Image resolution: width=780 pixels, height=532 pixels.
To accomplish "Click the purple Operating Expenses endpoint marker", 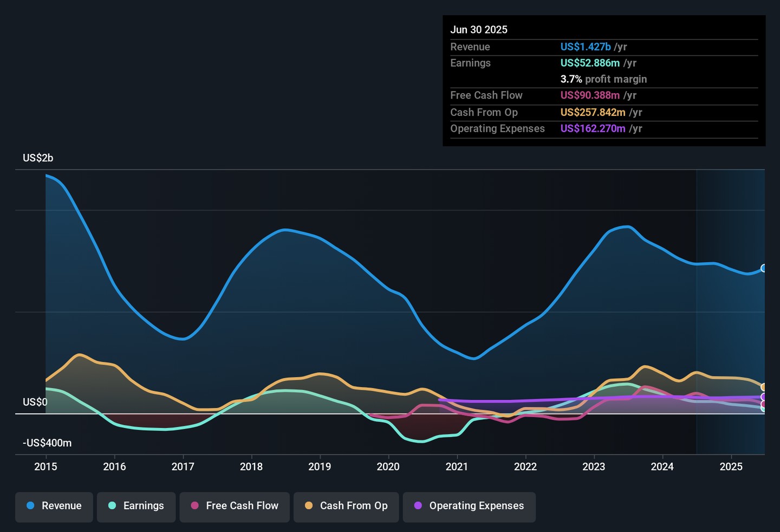I will pyautogui.click(x=764, y=397).
